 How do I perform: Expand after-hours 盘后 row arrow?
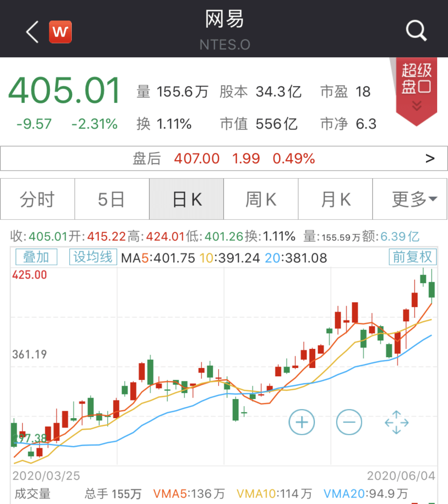[430, 158]
